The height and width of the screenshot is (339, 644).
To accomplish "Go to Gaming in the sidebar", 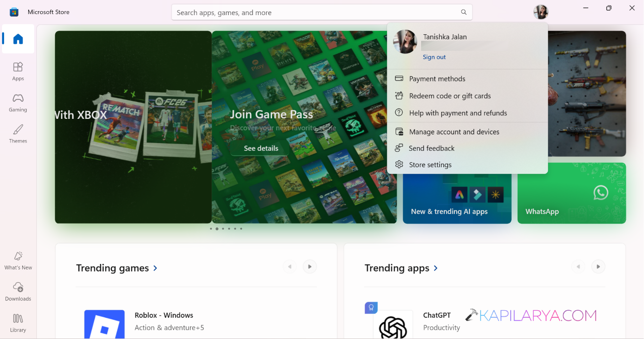I will tap(18, 102).
